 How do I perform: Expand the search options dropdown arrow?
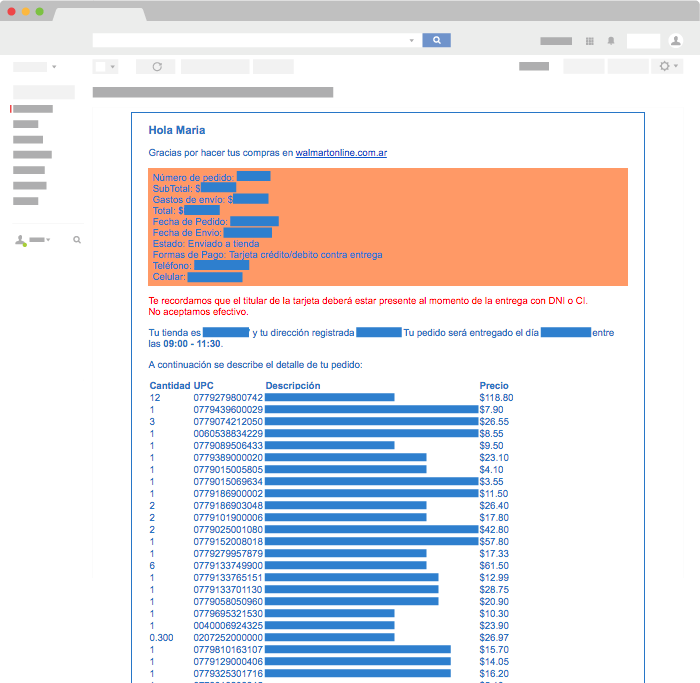click(412, 41)
